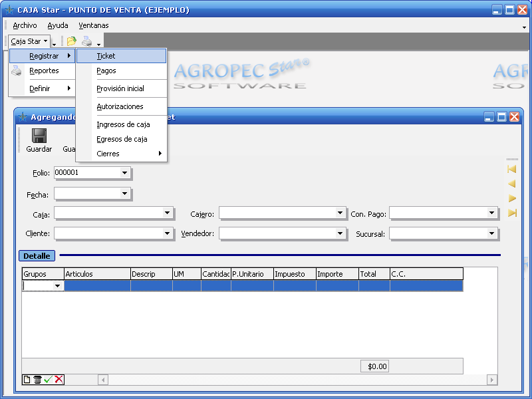Click the grid scroll left arrow
The height and width of the screenshot is (399, 532).
pos(103,379)
